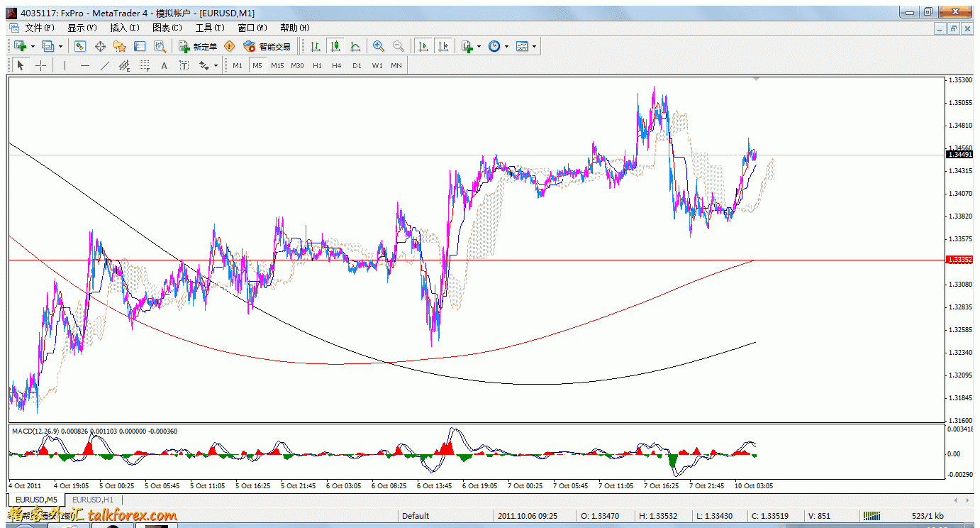This screenshot has height=528, width=980.
Task: Select the cursor arrow tool
Action: coord(21,65)
